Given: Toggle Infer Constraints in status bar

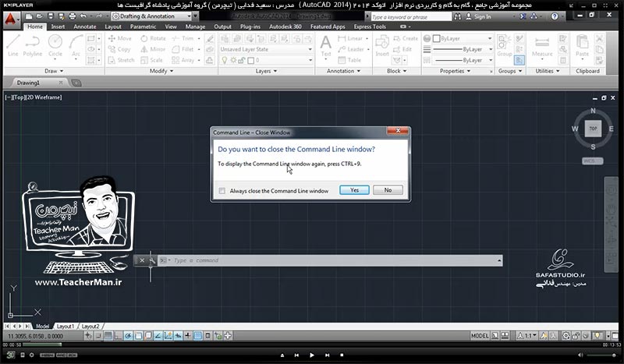Looking at the screenshot, I should tap(88, 336).
